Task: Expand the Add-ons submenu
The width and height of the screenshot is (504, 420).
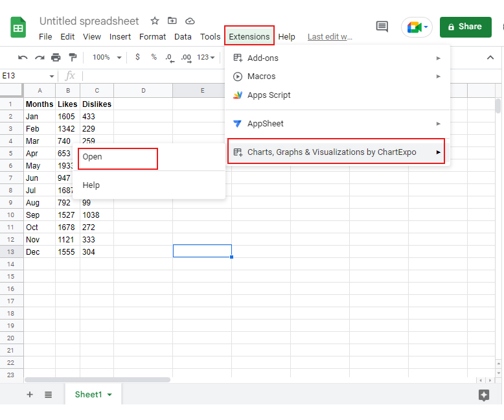Action: click(337, 58)
